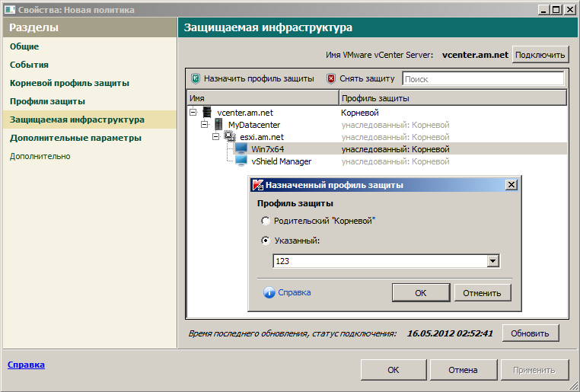The height and width of the screenshot is (392, 580).
Task: Click the vShield Manager monitor icon
Action: (x=241, y=161)
